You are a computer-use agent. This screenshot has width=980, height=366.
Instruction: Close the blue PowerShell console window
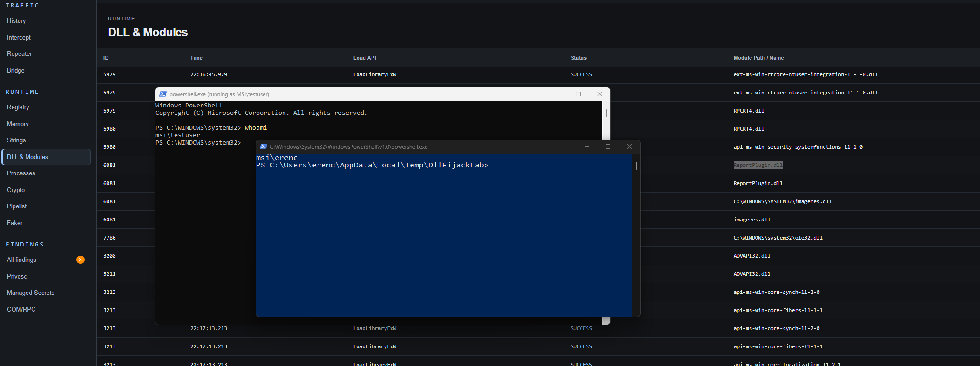pyautogui.click(x=629, y=146)
